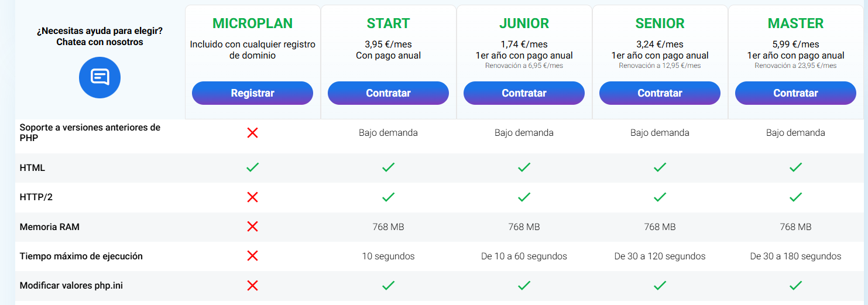
Task: Click the Tiempo máximo de ejecución row label
Action: [81, 256]
